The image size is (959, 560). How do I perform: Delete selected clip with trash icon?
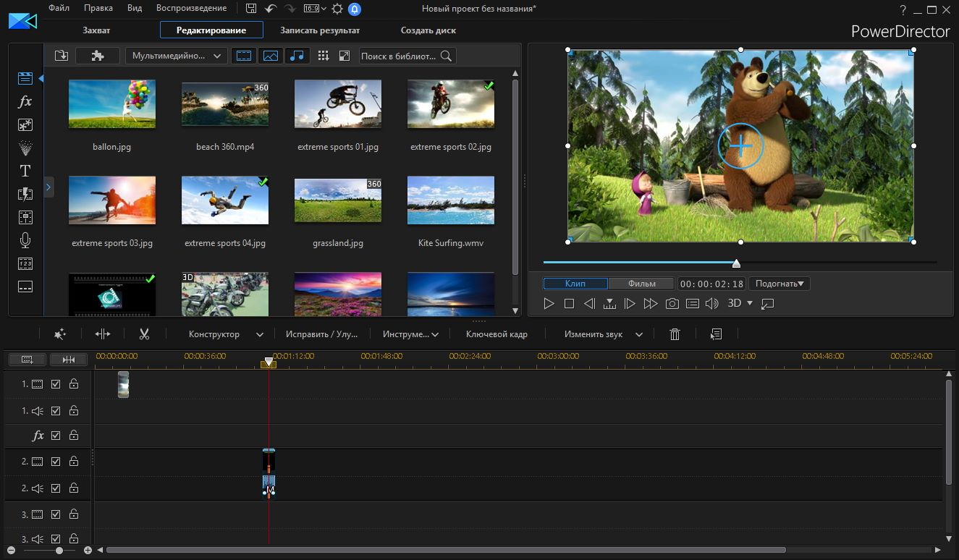pos(675,334)
